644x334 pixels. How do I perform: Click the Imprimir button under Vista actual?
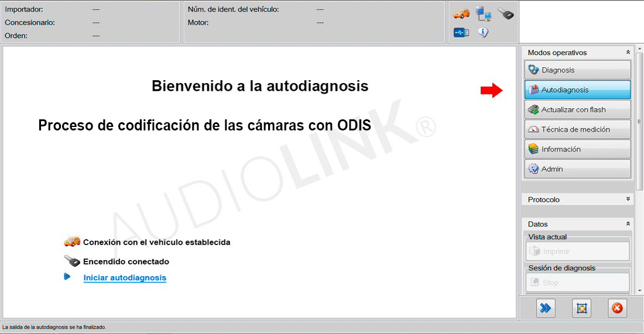click(x=578, y=252)
